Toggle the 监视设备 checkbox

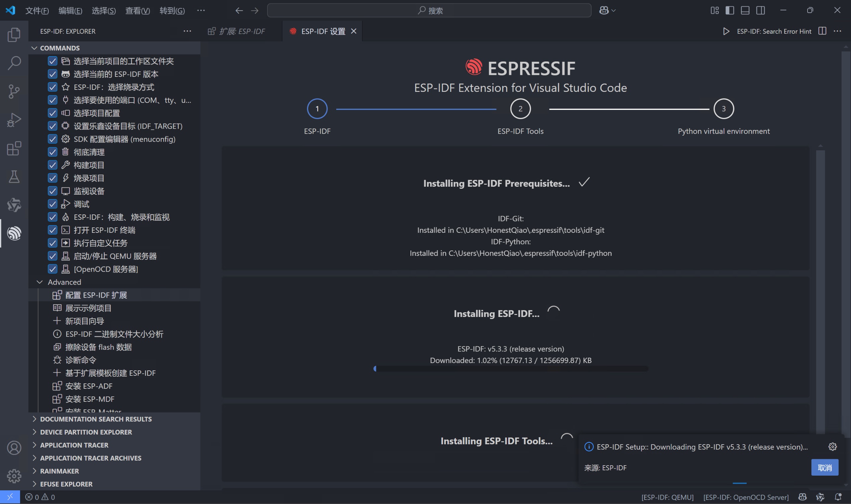[x=52, y=191]
